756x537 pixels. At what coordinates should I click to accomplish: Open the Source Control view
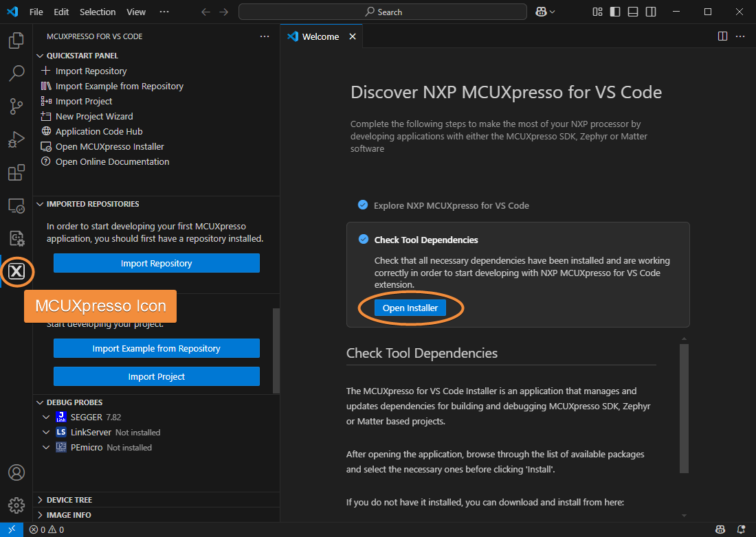coord(16,106)
